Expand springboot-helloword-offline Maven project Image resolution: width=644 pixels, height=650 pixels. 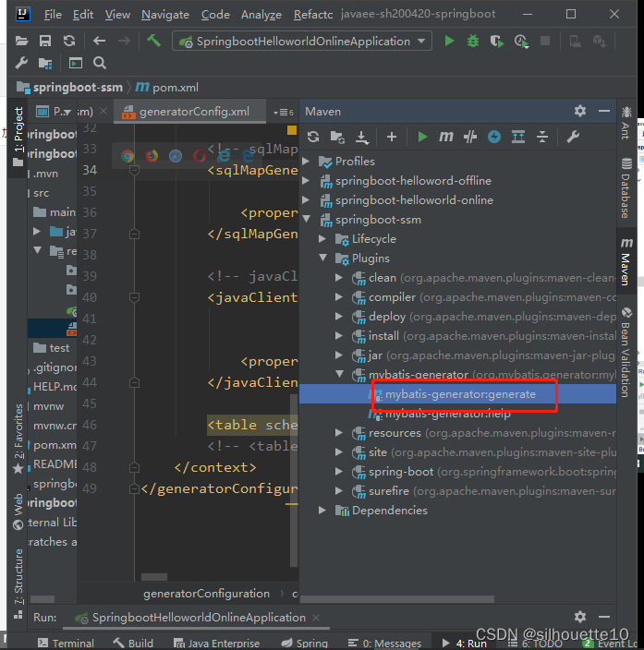click(306, 181)
